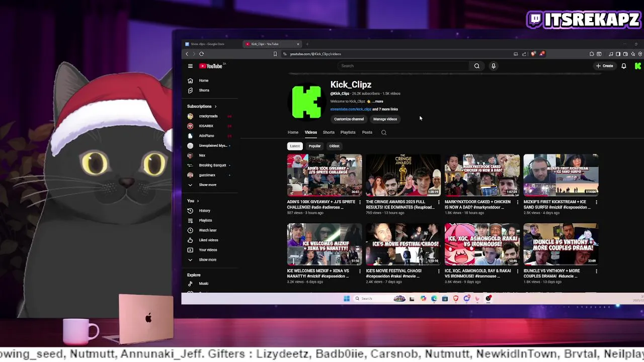Click the browser address bar URL
Screen dimensions: 644x362
[315, 54]
